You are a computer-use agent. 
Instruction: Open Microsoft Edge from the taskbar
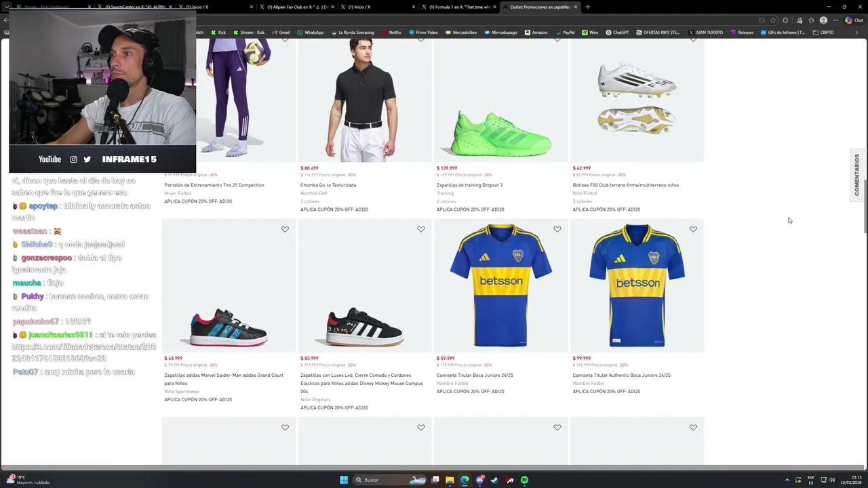point(465,480)
